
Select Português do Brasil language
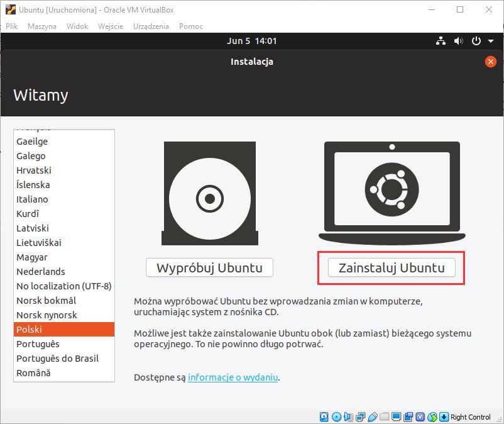coord(64,359)
